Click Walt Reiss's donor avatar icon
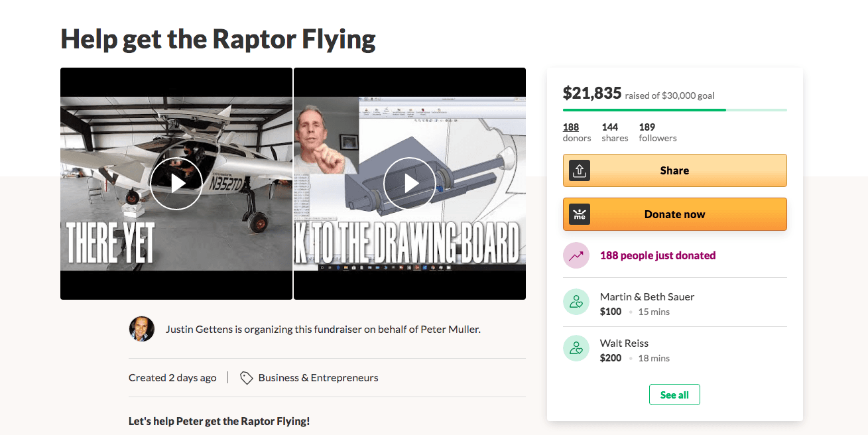 click(x=576, y=348)
